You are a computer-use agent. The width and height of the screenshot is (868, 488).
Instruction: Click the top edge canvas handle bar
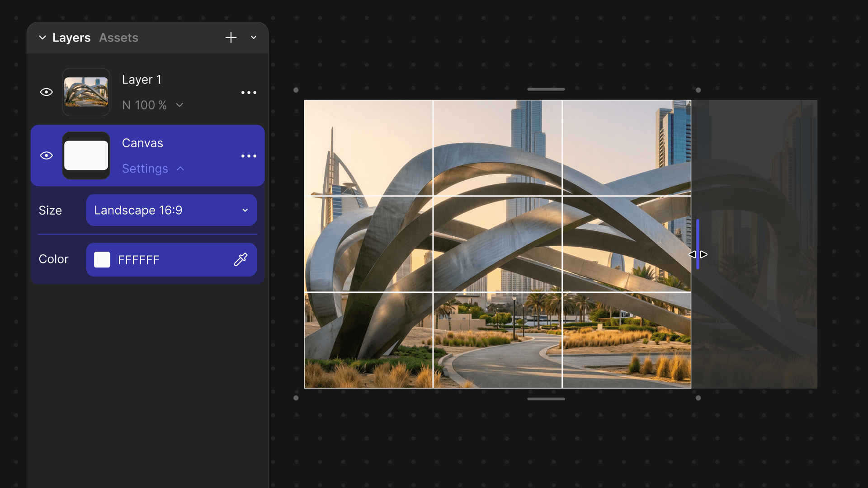pyautogui.click(x=546, y=89)
